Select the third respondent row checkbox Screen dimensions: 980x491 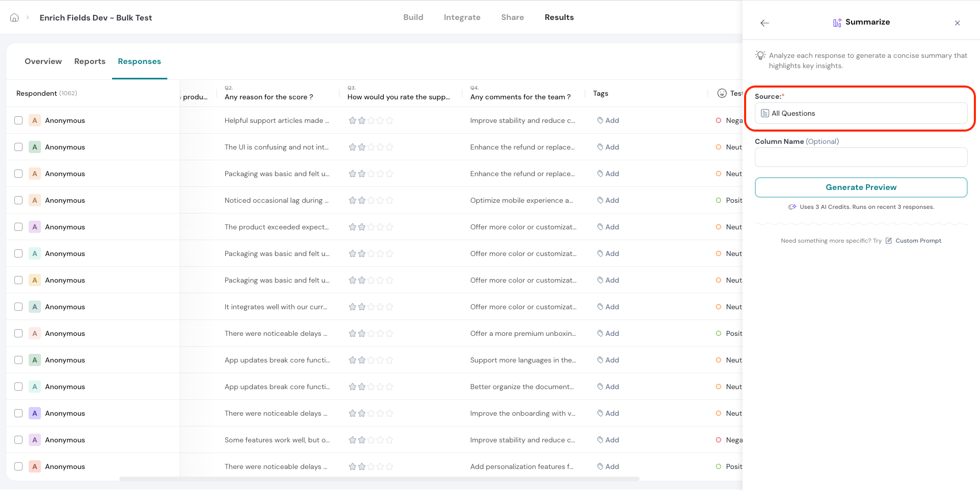(x=18, y=174)
